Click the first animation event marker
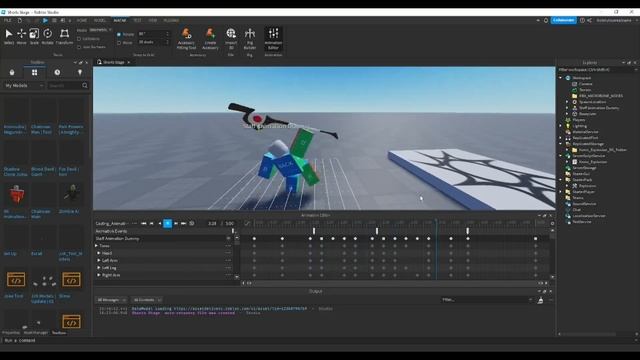The image size is (640, 360). 313,231
